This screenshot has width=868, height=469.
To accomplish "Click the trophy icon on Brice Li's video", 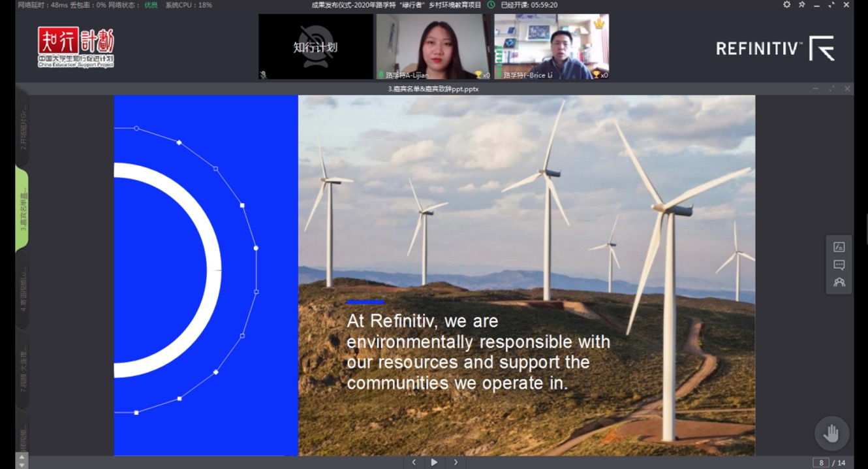I will 596,75.
